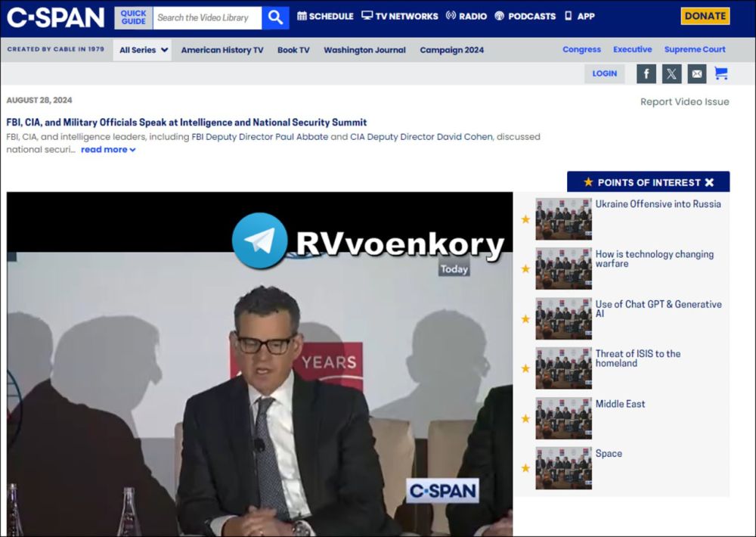Open Ukraine Offensive into Russia thumbnail

[564, 219]
